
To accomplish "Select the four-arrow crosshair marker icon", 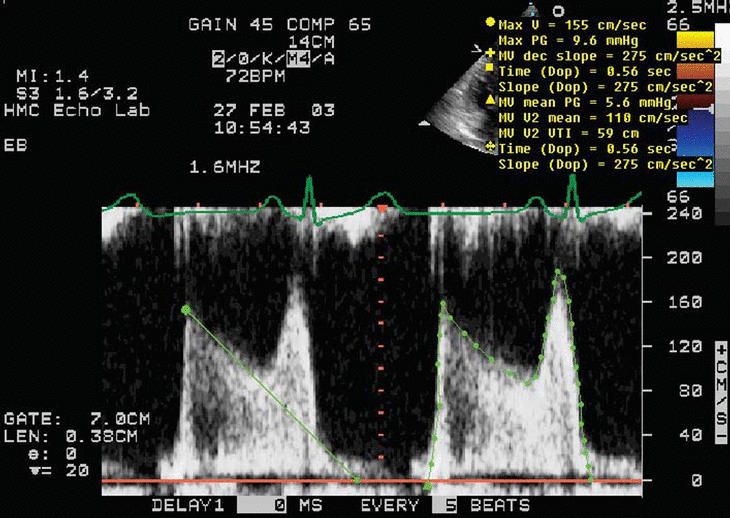I will [x=489, y=147].
